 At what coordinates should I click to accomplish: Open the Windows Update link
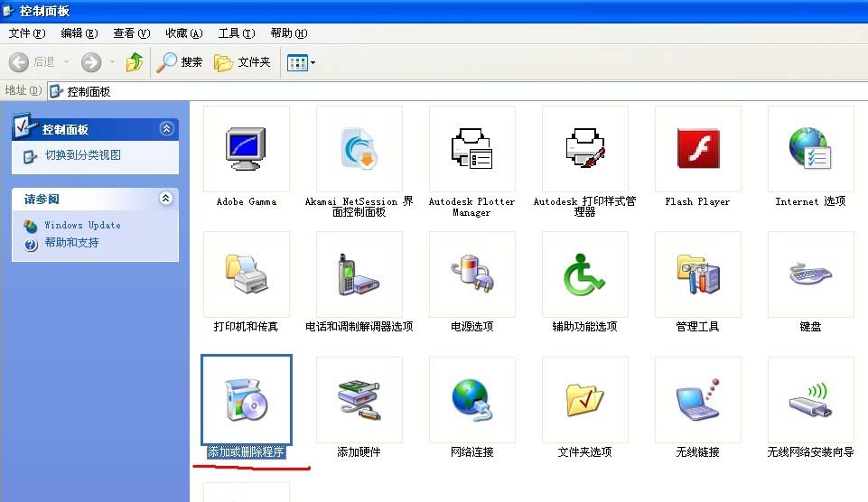pos(82,225)
